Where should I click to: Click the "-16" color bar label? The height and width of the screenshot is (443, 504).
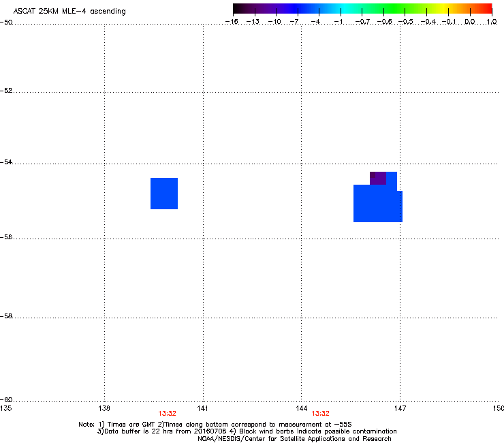click(x=232, y=22)
